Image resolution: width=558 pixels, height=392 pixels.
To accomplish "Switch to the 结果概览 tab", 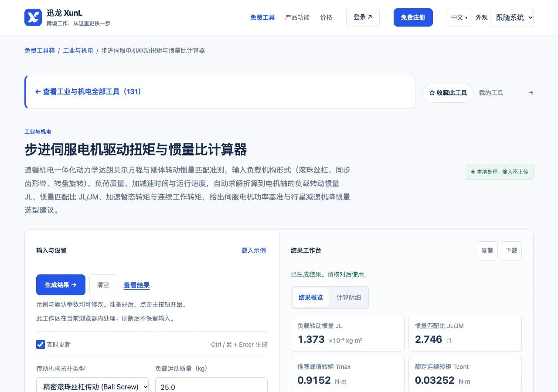I will coord(311,297).
